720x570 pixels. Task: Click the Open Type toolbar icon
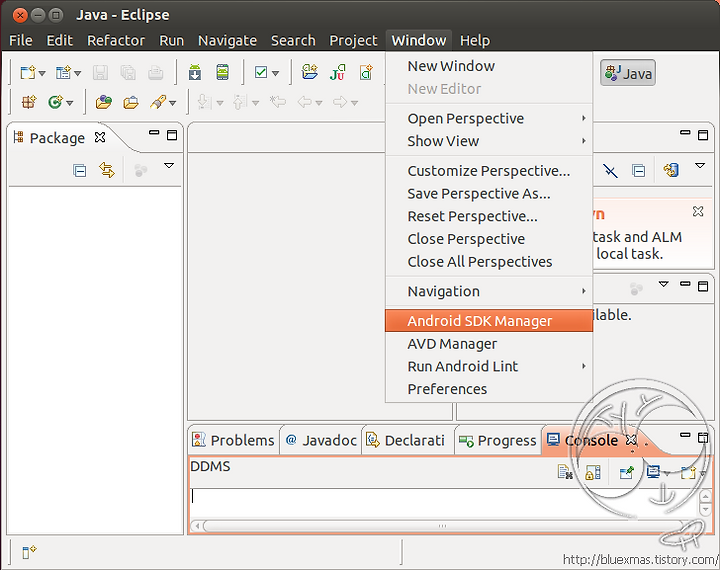pos(103,102)
